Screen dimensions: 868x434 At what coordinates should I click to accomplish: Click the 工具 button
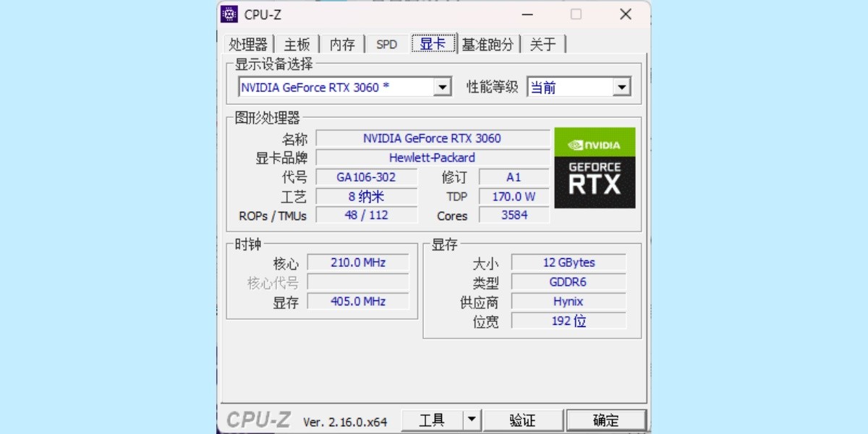point(433,420)
